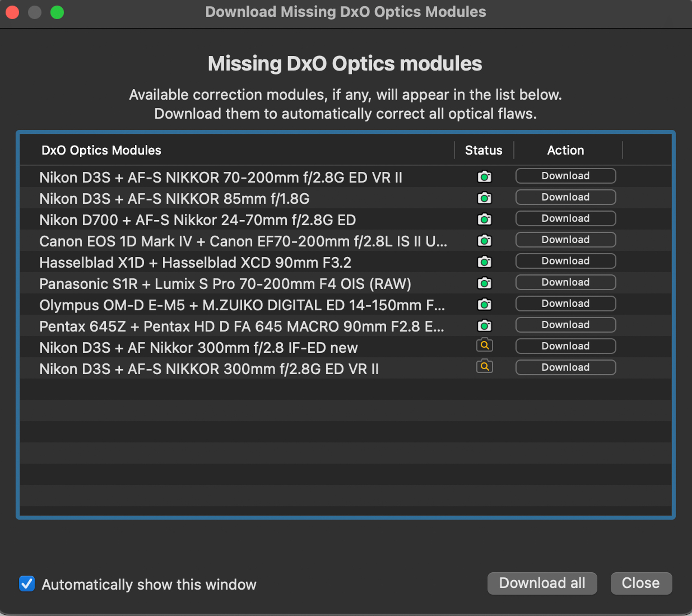Viewport: 692px width, 616px height.
Task: Uncheck Automatically show this window
Action: tap(27, 584)
